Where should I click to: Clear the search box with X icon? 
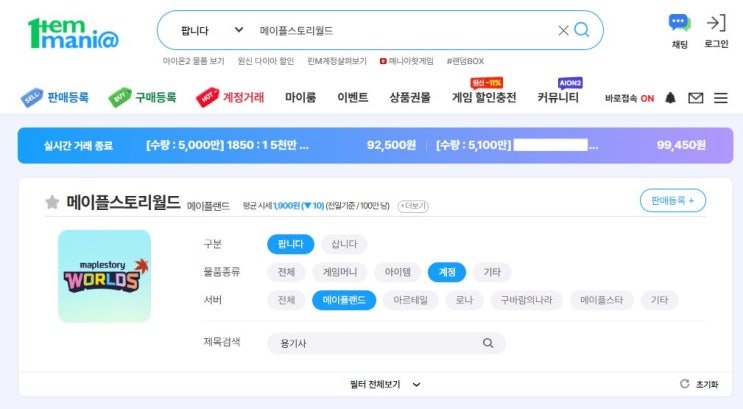coord(563,31)
